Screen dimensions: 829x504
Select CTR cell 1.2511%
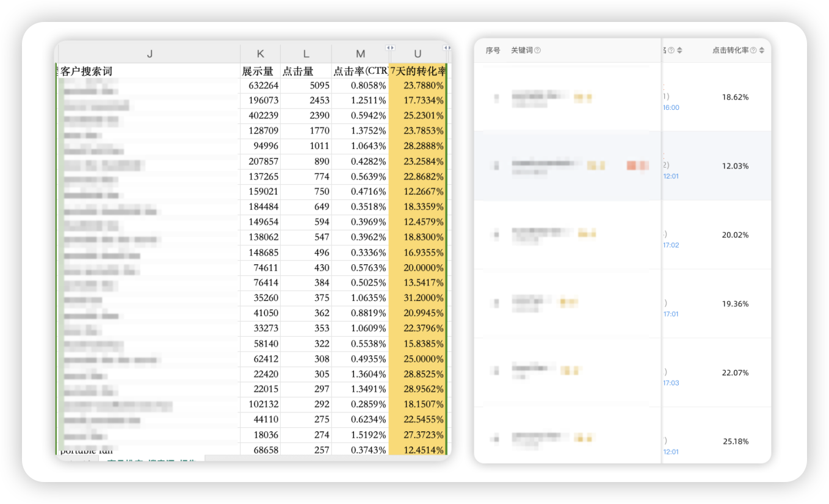click(360, 101)
